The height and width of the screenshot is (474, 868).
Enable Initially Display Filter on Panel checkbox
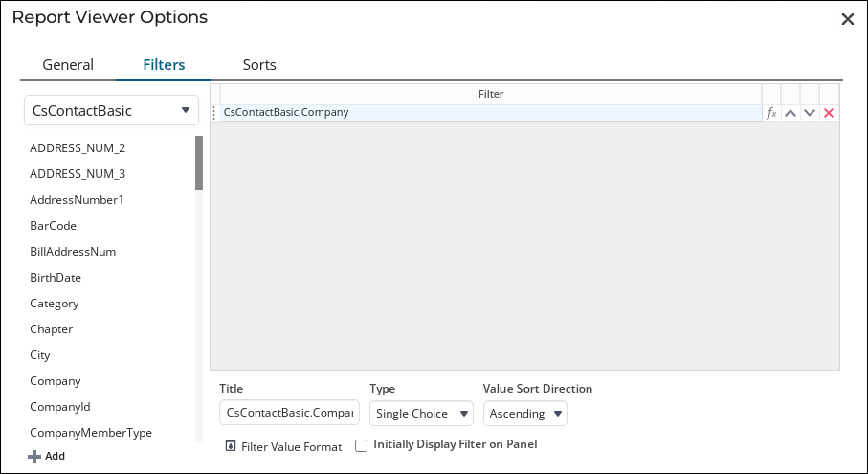pyautogui.click(x=361, y=446)
